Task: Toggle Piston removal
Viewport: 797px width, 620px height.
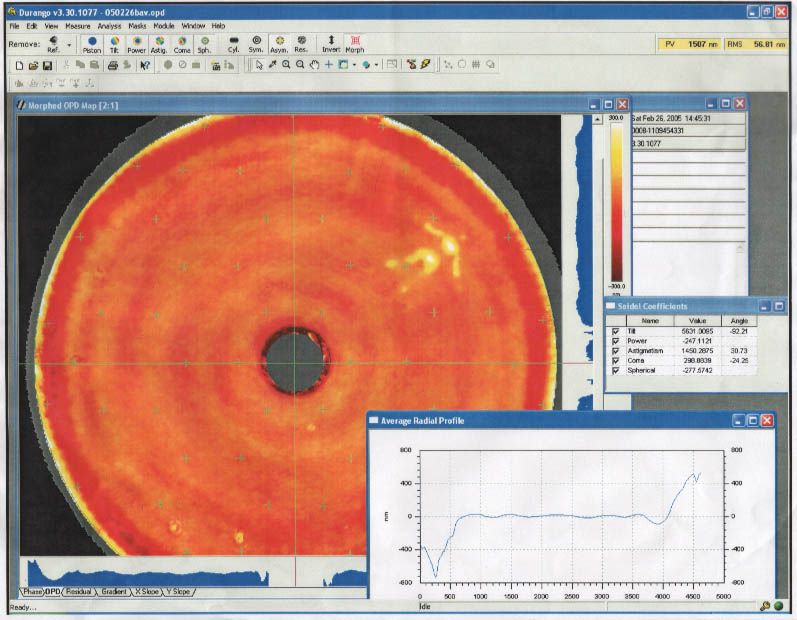Action: (92, 44)
